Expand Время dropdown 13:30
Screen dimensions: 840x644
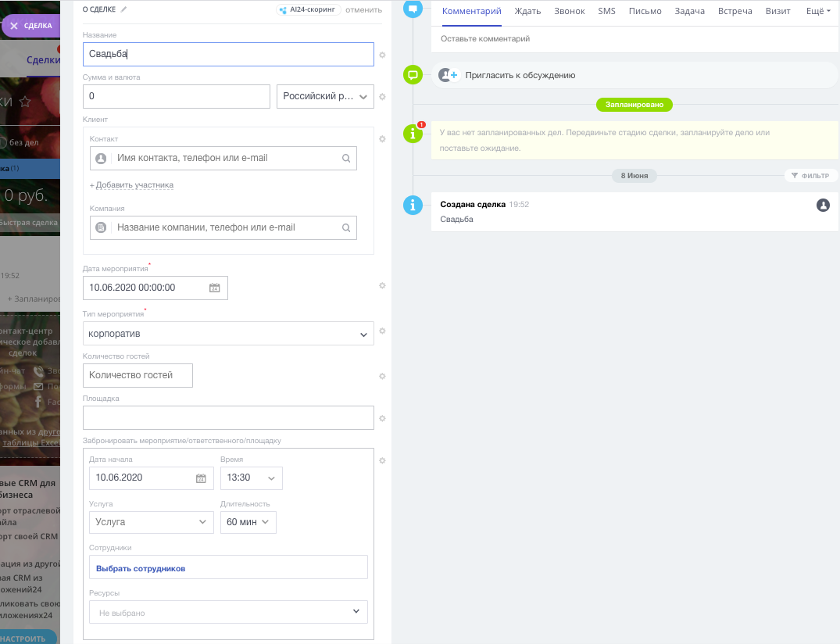pyautogui.click(x=252, y=478)
